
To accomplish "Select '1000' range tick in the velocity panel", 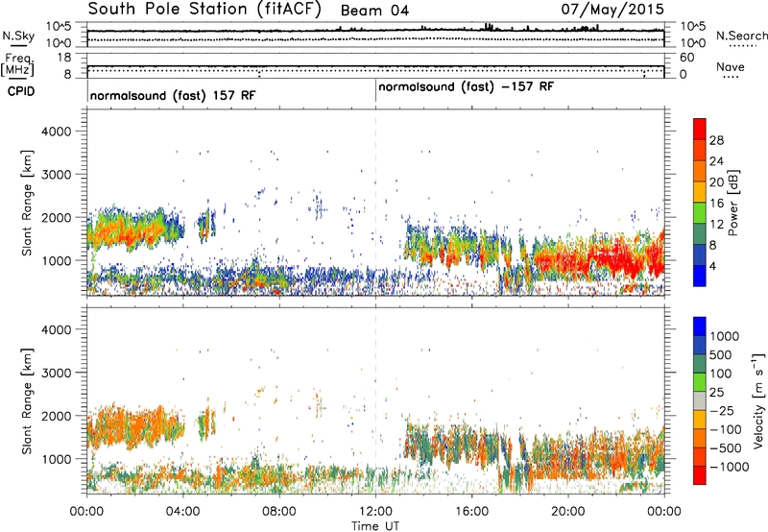I will coord(56,459).
